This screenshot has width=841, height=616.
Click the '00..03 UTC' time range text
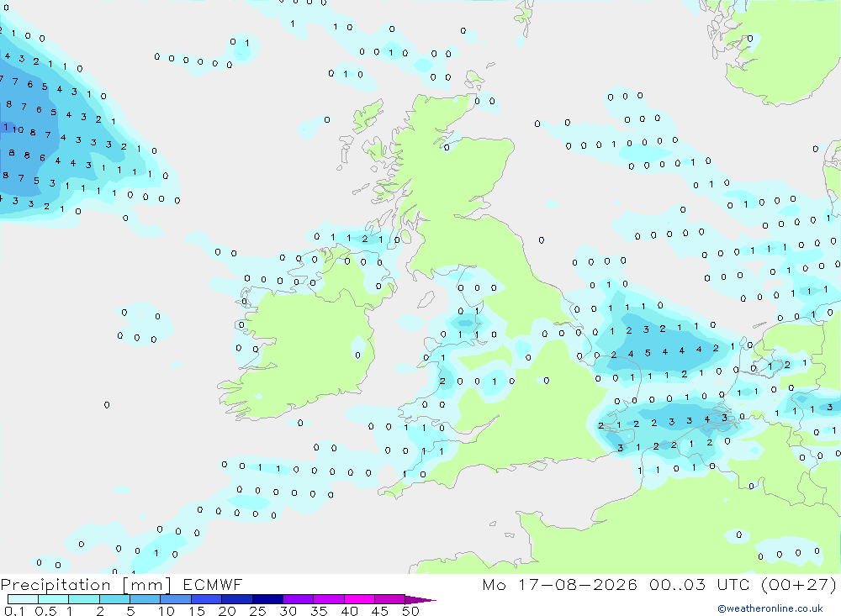(699, 584)
